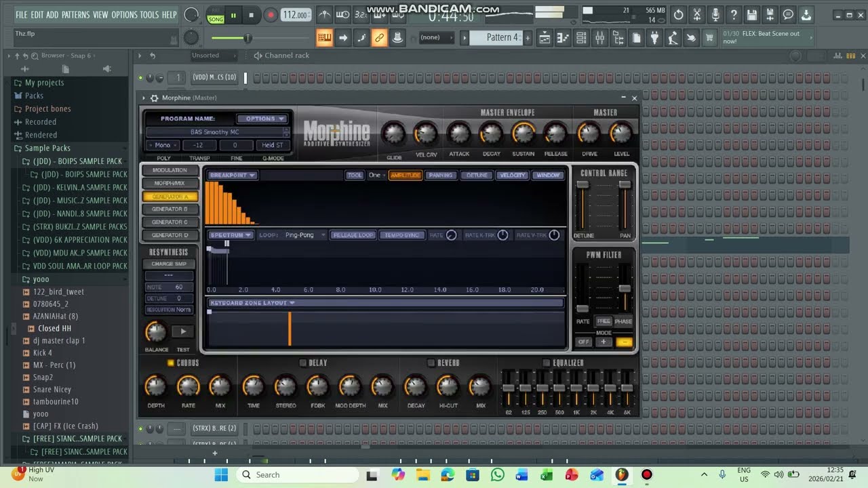
Task: Click the metronome icon
Action: pos(325,15)
